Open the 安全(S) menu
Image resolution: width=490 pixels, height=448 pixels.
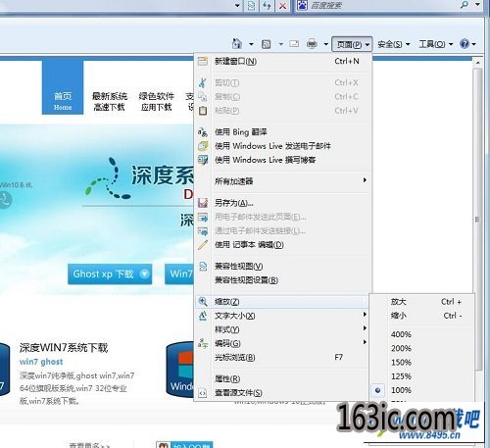click(x=393, y=44)
